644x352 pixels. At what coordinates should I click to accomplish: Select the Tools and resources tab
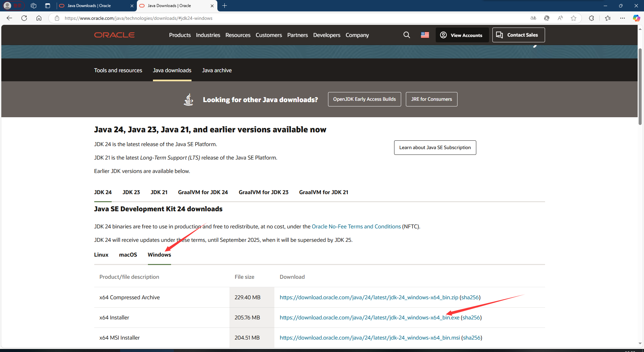[x=118, y=70]
